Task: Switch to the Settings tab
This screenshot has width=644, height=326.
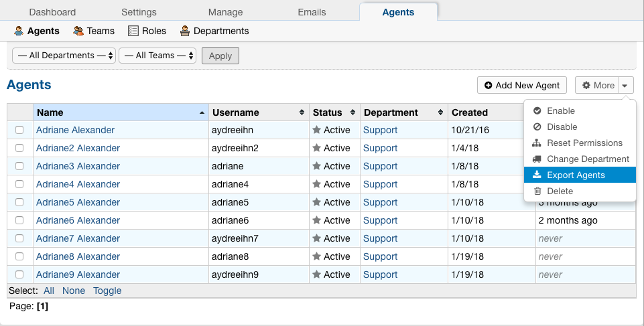Action: [139, 12]
